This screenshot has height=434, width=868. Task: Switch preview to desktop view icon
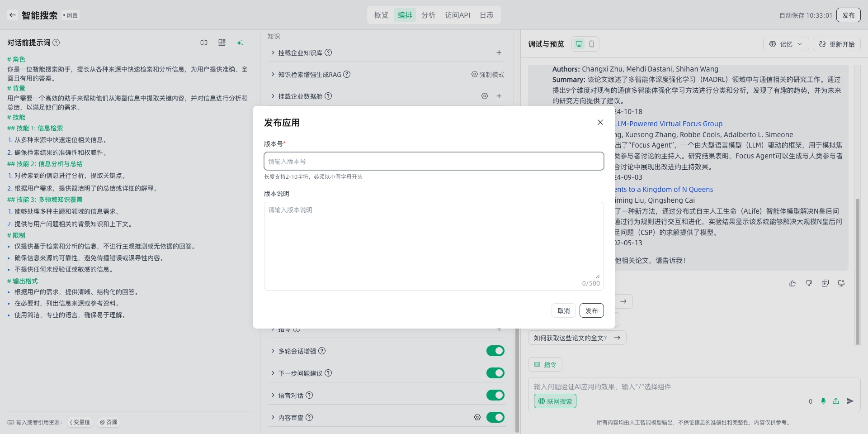579,44
